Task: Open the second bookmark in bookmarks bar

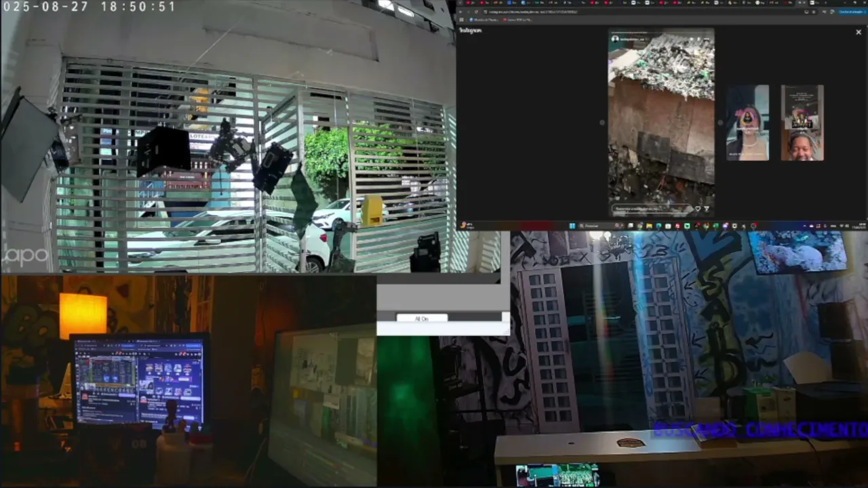Action: pos(517,20)
